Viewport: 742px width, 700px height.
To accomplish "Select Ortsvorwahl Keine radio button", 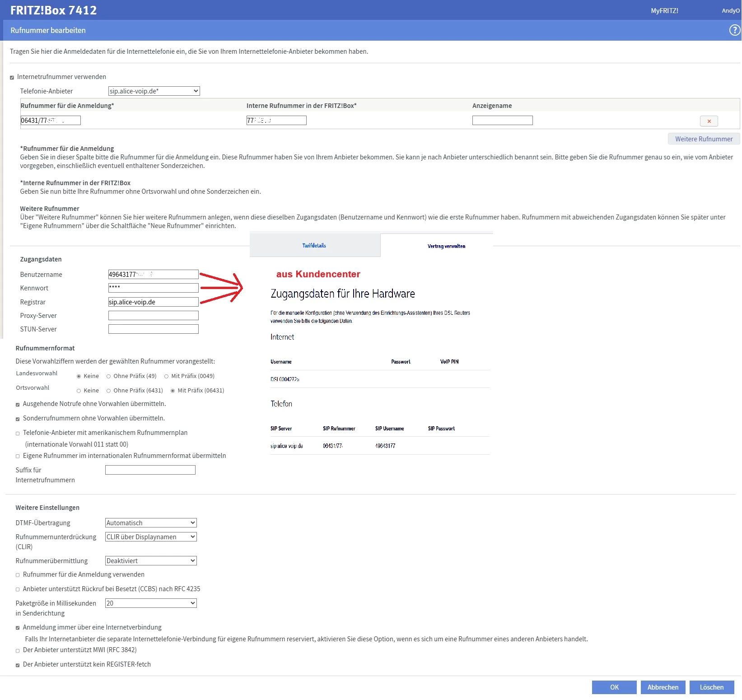I will pyautogui.click(x=79, y=391).
